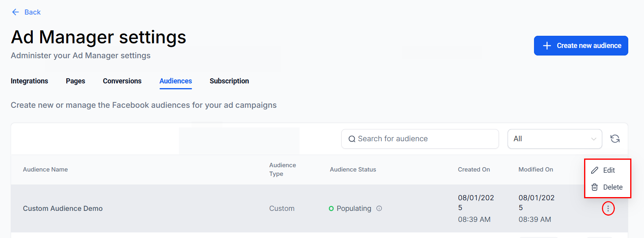The image size is (644, 238).
Task: Open the Subscription tab
Action: [x=229, y=81]
